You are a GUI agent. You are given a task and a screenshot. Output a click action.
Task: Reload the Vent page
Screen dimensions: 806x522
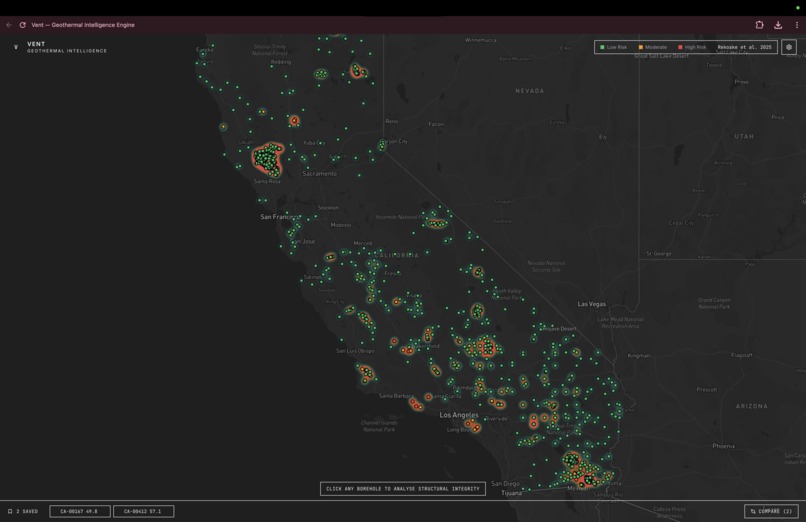23,25
